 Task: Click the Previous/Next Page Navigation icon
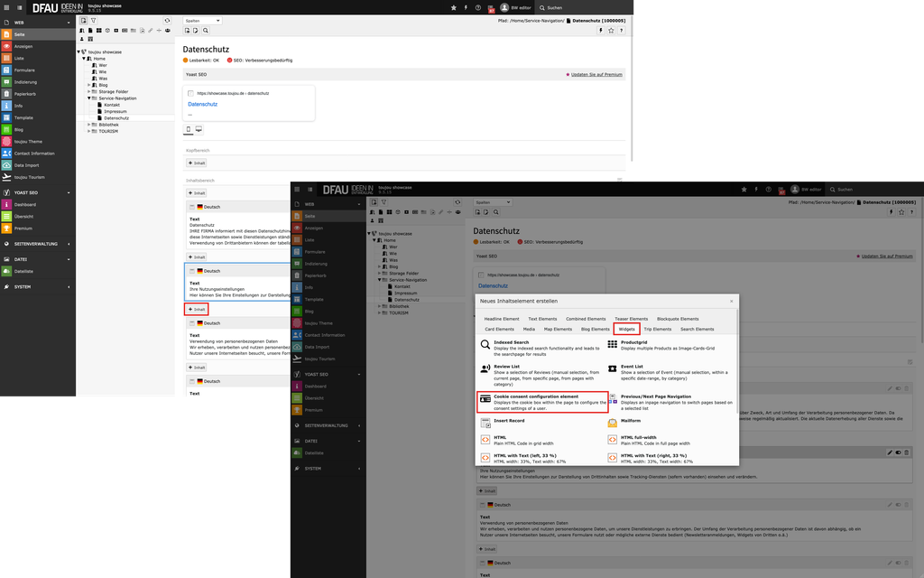click(613, 397)
